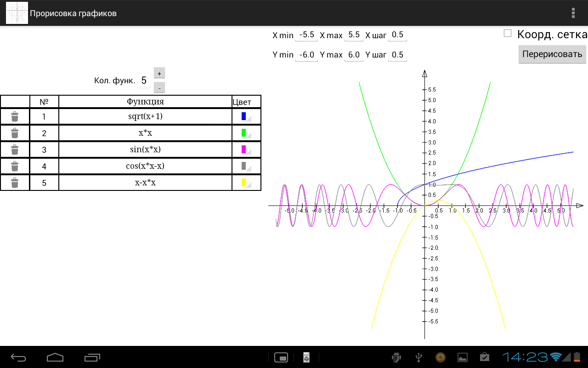This screenshot has height=368, width=588.
Task: Edit the function sin(x*x) cell
Action: [x=145, y=150]
